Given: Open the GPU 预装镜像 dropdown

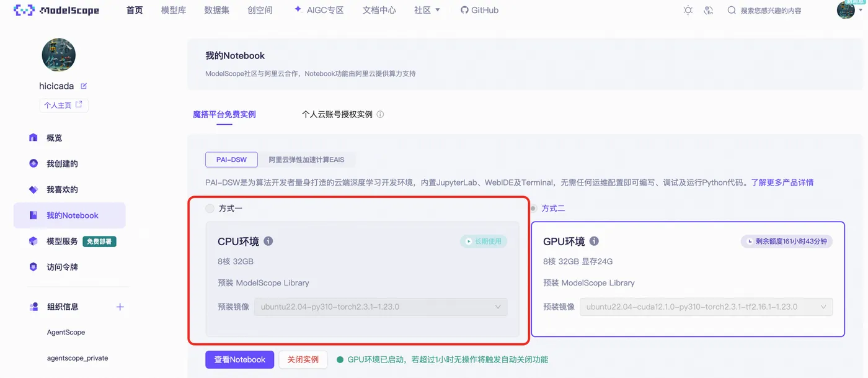Looking at the screenshot, I should (x=706, y=307).
